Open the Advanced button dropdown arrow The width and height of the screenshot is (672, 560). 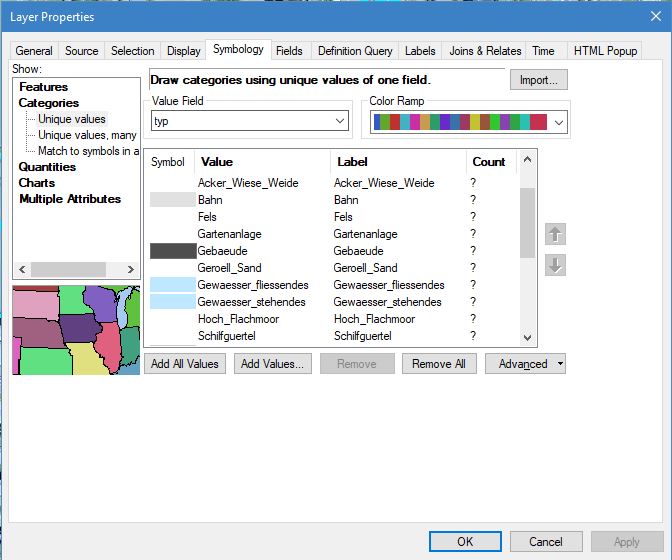[560, 364]
